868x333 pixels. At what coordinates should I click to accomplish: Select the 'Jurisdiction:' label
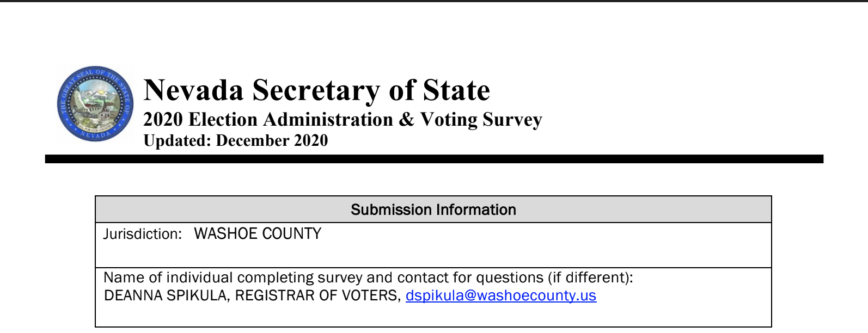143,234
